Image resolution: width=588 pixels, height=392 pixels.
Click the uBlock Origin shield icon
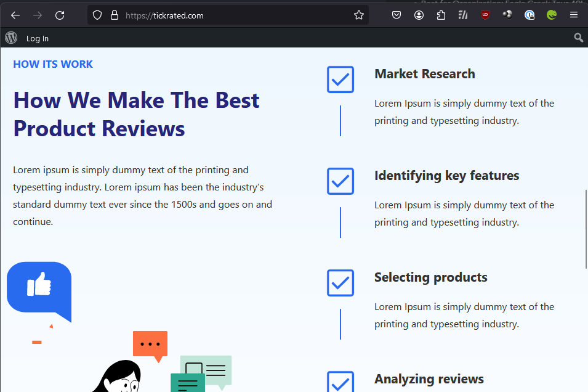coord(486,15)
